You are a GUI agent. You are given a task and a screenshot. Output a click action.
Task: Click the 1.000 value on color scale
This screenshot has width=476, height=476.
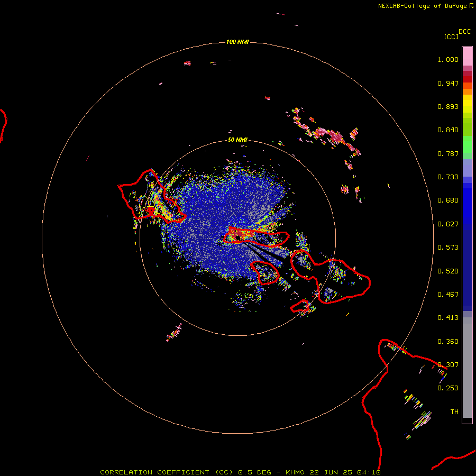448,59
